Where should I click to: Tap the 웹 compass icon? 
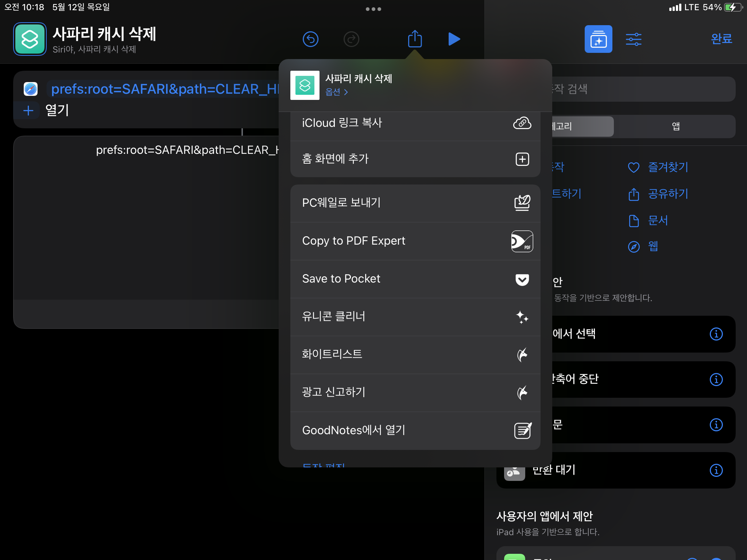point(634,247)
